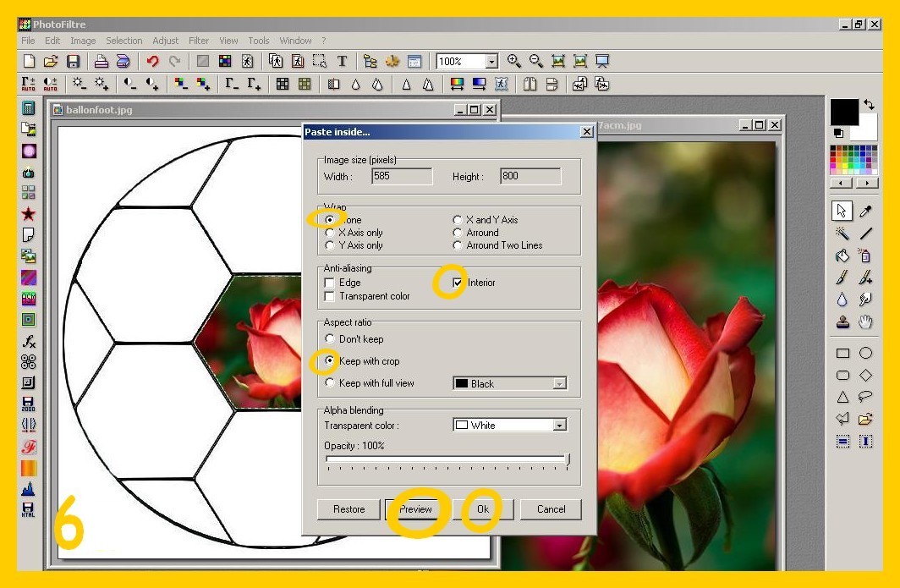Select the Keep with full view option
900x588 pixels.
tap(330, 383)
